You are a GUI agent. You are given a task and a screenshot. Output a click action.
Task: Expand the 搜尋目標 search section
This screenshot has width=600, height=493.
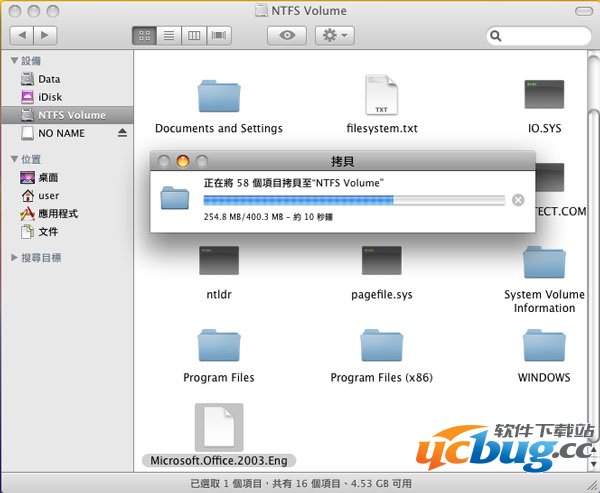click(14, 257)
